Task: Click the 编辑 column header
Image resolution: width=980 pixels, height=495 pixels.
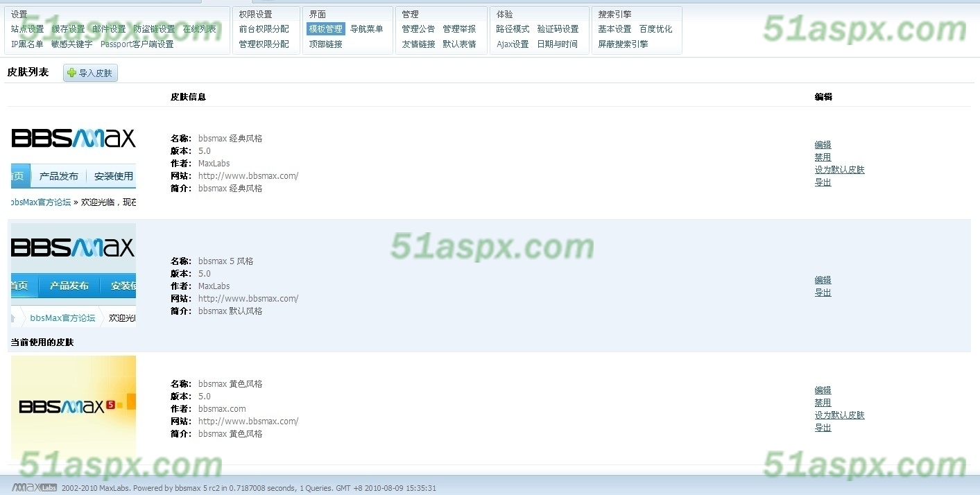Action: pyautogui.click(x=823, y=97)
